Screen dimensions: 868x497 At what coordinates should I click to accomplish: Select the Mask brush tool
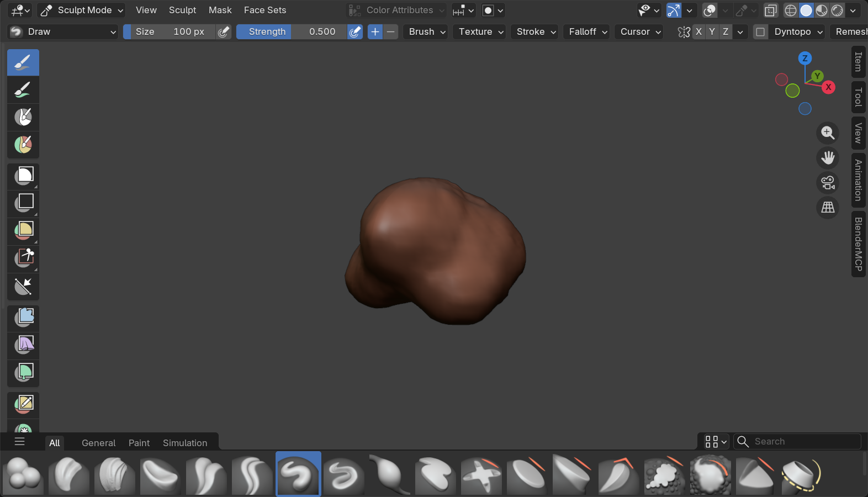tap(23, 117)
